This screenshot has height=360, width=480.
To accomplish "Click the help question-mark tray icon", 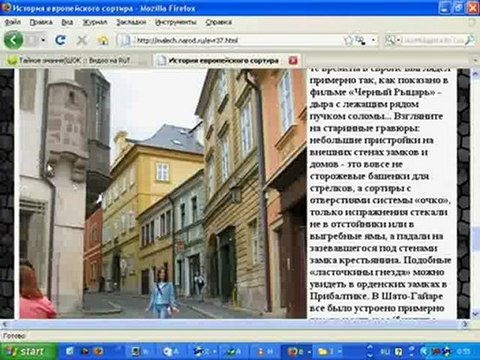I will coord(398,351).
